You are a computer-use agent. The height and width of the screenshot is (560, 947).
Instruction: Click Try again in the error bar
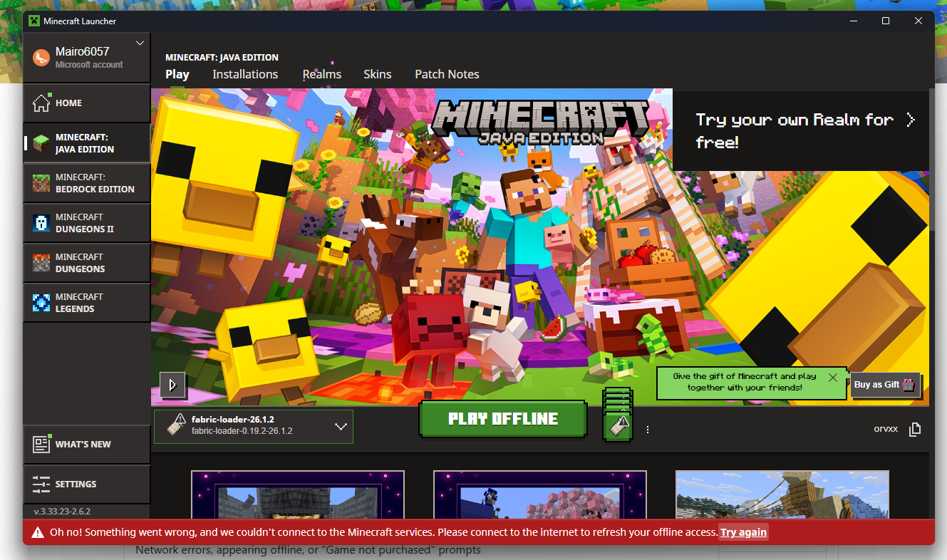click(x=743, y=532)
